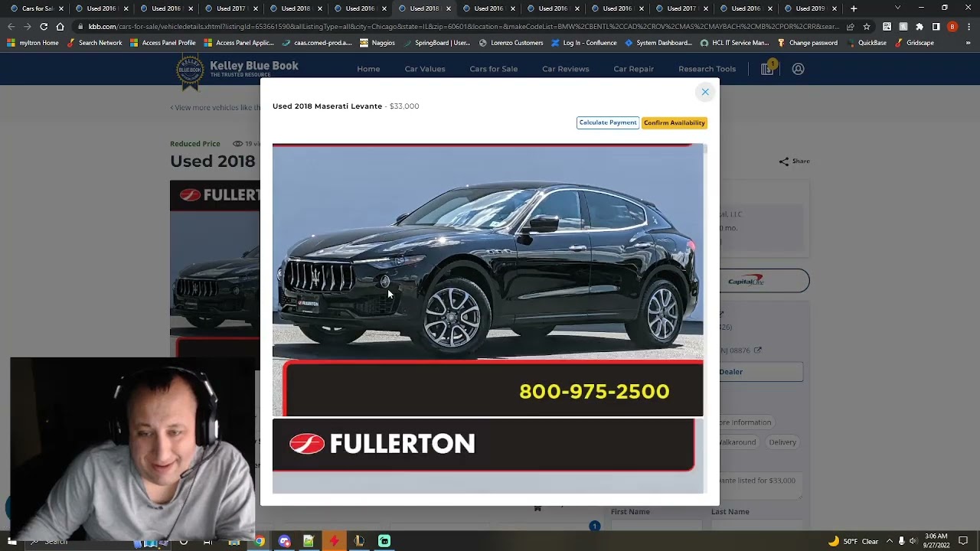The image size is (980, 551).
Task: Open the teal app icon in the taskbar
Action: pos(384,542)
